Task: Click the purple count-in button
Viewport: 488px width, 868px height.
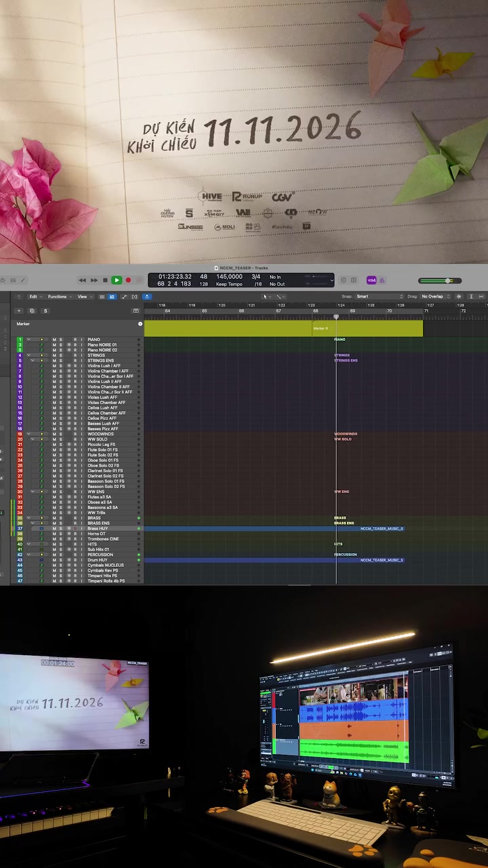Action: point(371,280)
